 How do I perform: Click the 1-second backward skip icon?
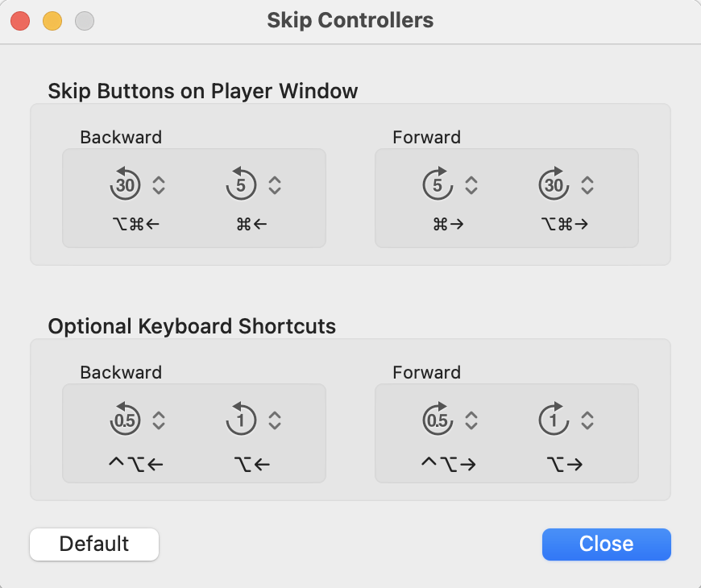[x=241, y=418]
